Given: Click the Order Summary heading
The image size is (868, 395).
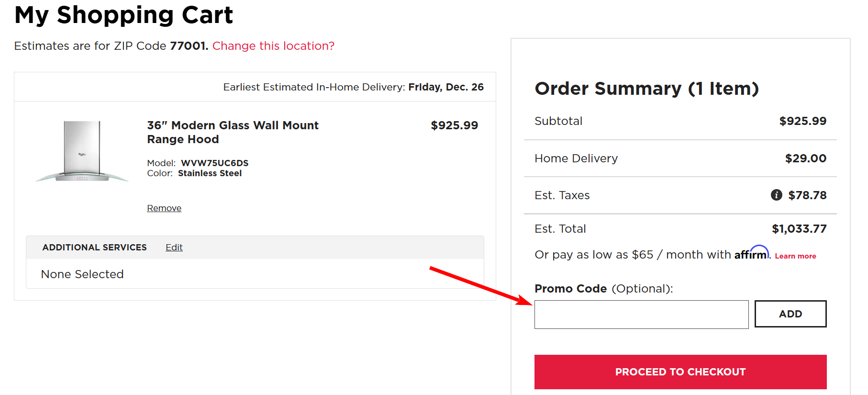Looking at the screenshot, I should [646, 89].
